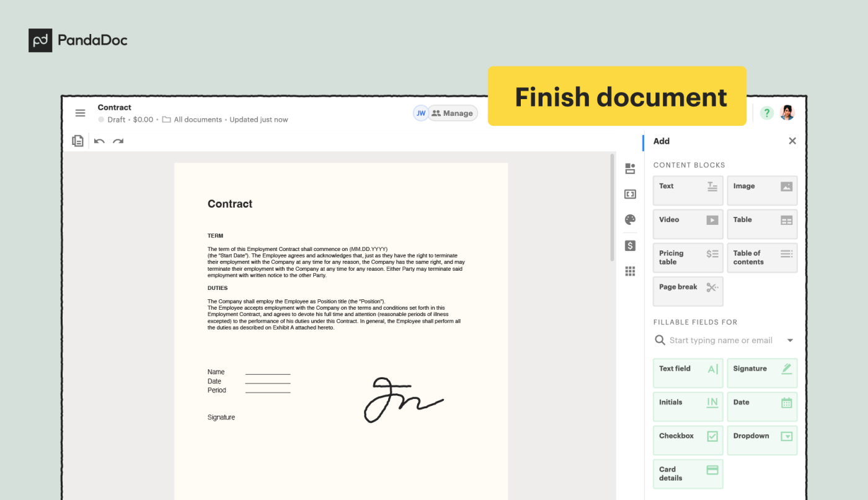Undo the last change
Viewport: 868px width, 500px height.
pyautogui.click(x=99, y=141)
